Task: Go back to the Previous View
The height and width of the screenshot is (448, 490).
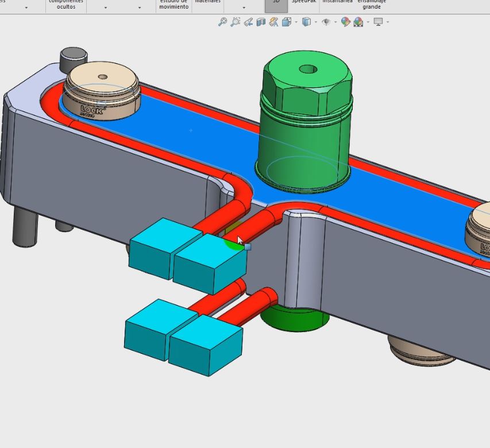Action: [248, 22]
